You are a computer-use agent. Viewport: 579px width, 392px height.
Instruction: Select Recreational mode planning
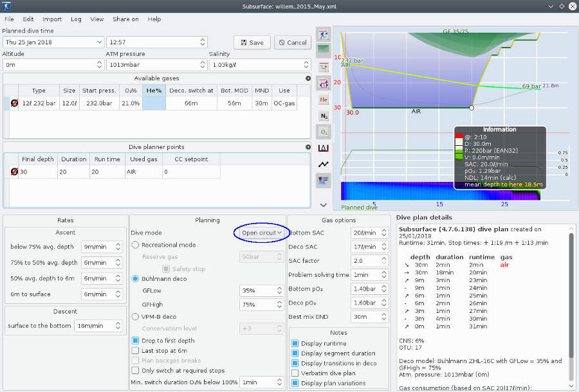(134, 244)
